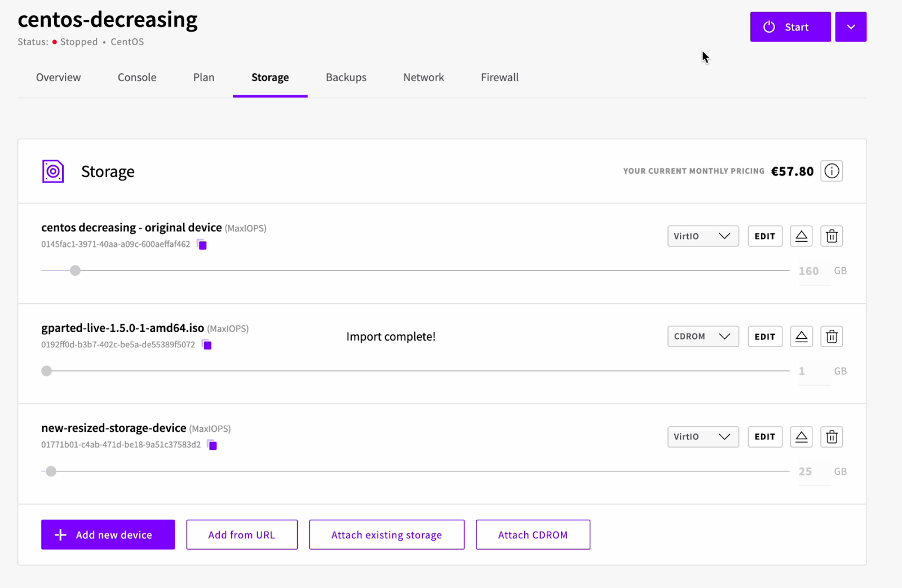Detach the new-resized-storage-device
This screenshot has width=902, height=588.
[x=801, y=437]
